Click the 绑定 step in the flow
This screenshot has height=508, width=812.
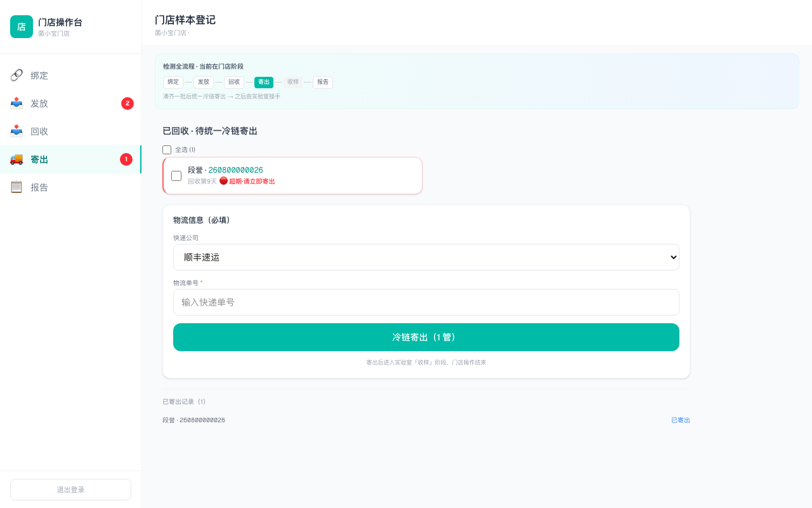(173, 82)
